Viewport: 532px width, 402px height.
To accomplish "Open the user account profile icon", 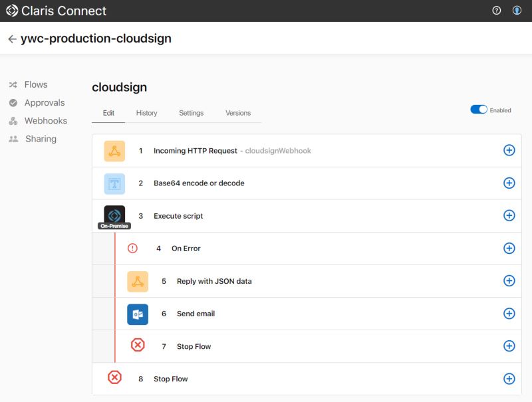I will point(517,11).
